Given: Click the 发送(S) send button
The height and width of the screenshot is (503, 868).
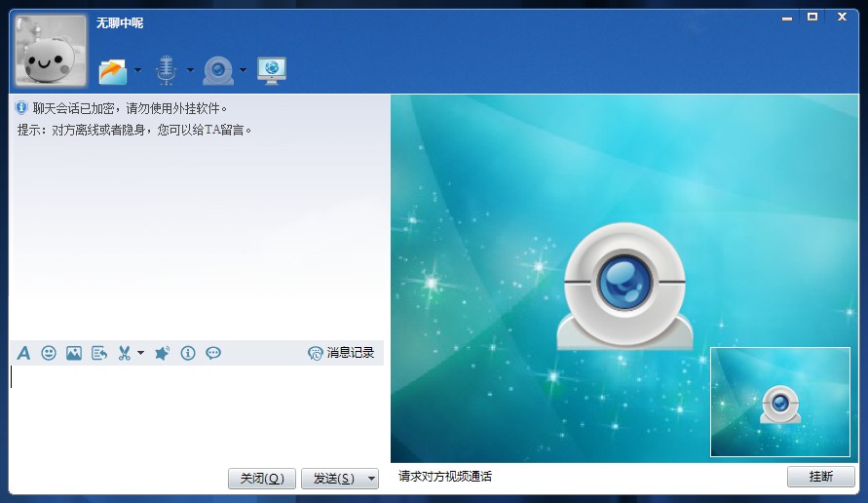Looking at the screenshot, I should pyautogui.click(x=334, y=479).
